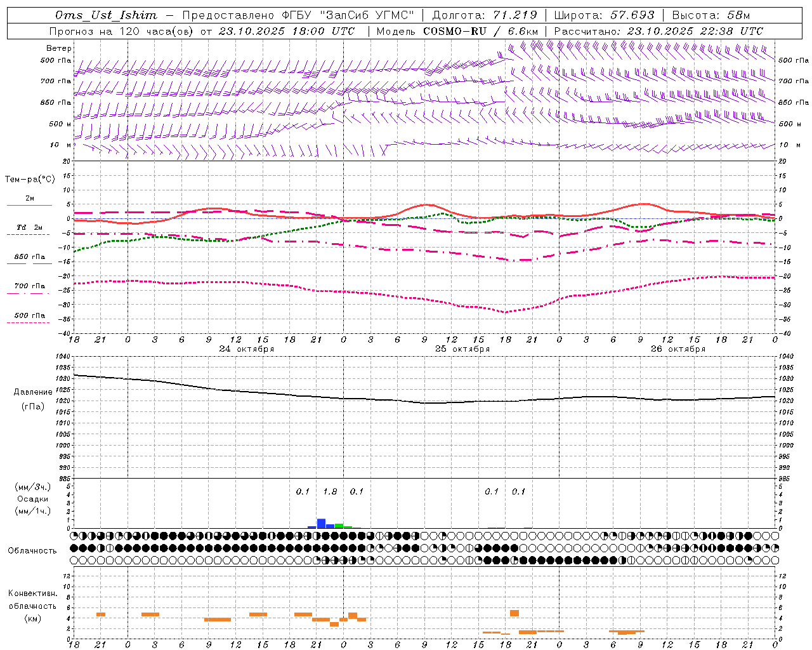Click the 24 октября date label
The height and width of the screenshot is (650, 812).
[247, 349]
